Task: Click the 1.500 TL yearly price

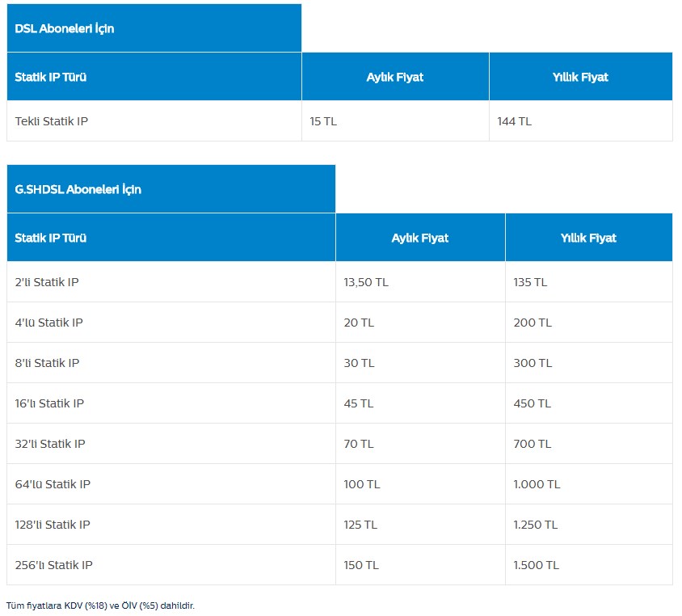Action: pyautogui.click(x=536, y=565)
